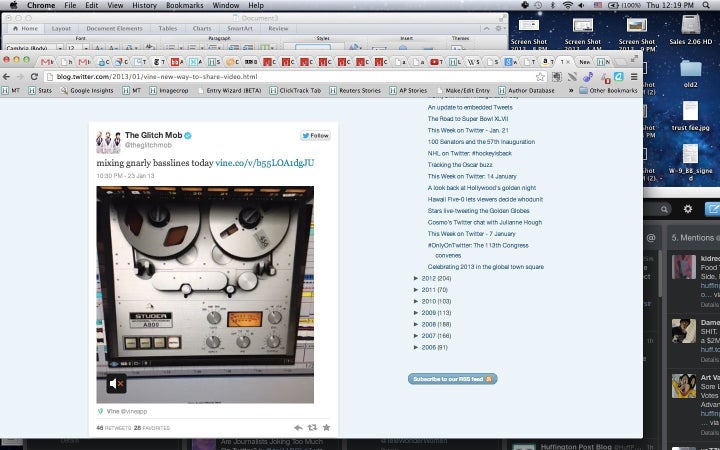Click the Chrome back arrow

coord(6,77)
